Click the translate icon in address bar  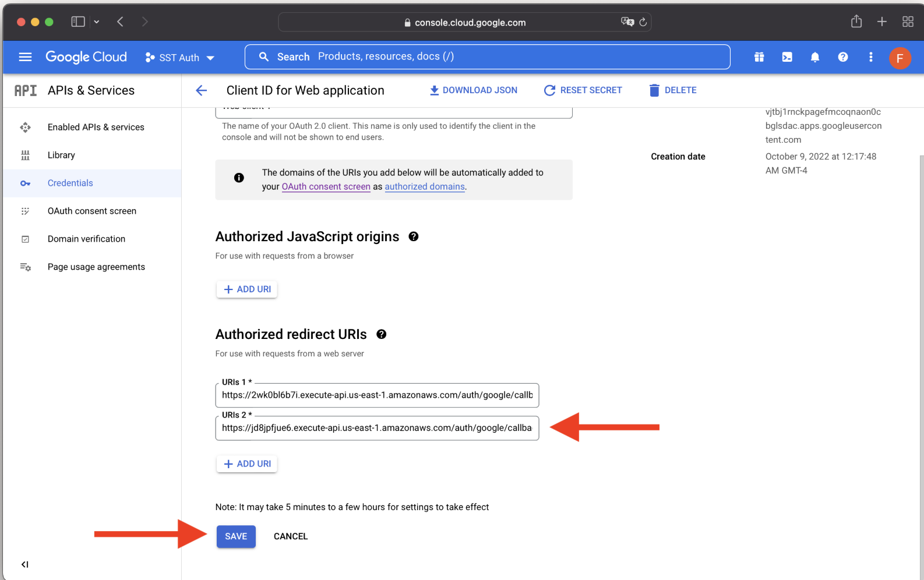coord(627,22)
